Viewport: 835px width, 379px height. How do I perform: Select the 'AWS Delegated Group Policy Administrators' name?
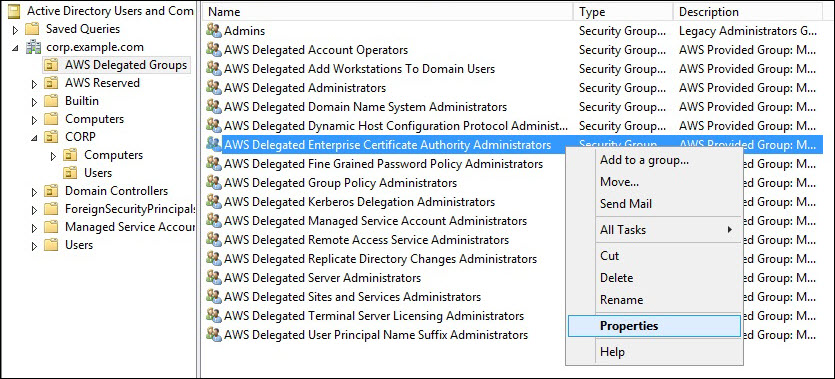click(x=340, y=183)
